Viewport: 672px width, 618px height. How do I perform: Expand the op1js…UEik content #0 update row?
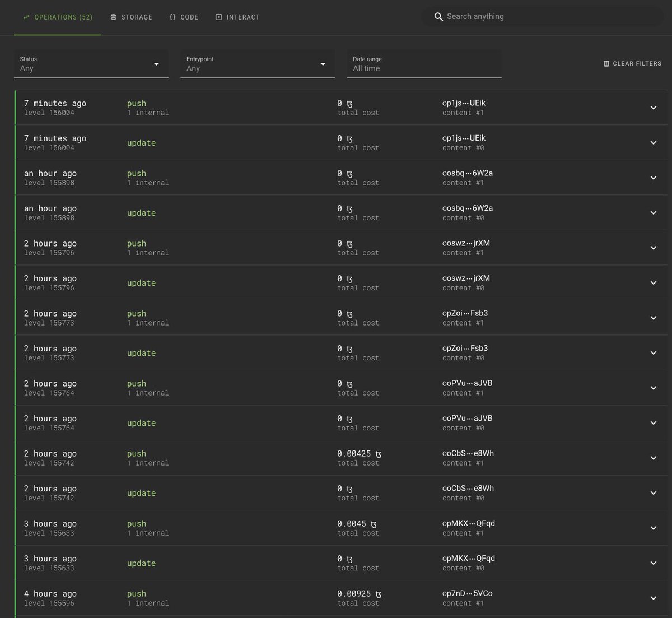(x=653, y=142)
